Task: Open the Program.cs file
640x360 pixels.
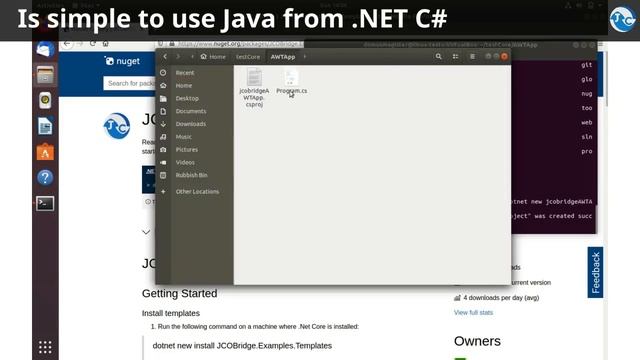Action: (291, 82)
